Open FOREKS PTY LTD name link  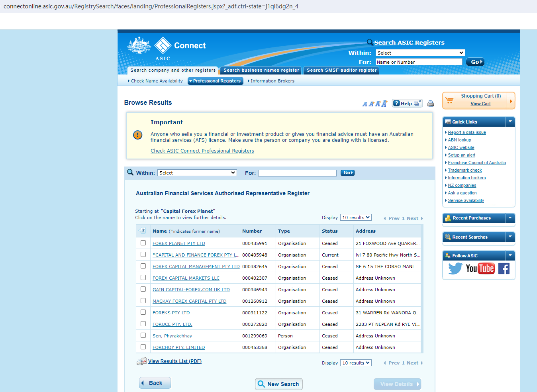(x=171, y=313)
